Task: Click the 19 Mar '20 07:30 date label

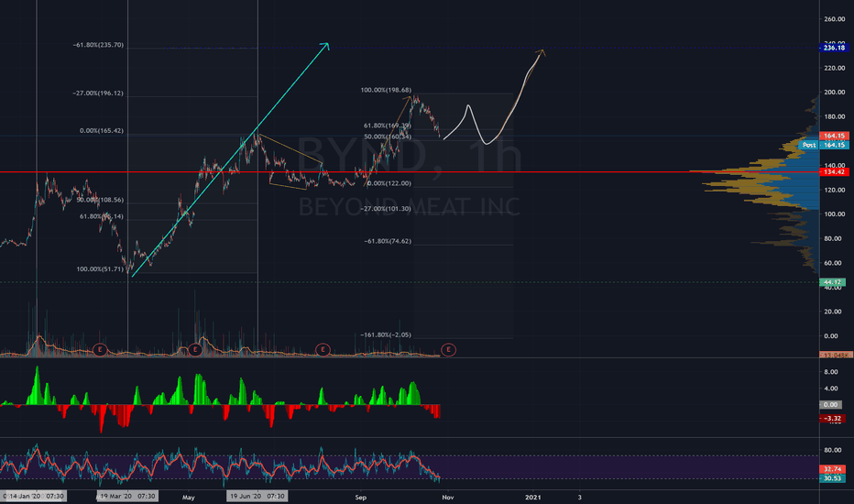Action: 126,497
